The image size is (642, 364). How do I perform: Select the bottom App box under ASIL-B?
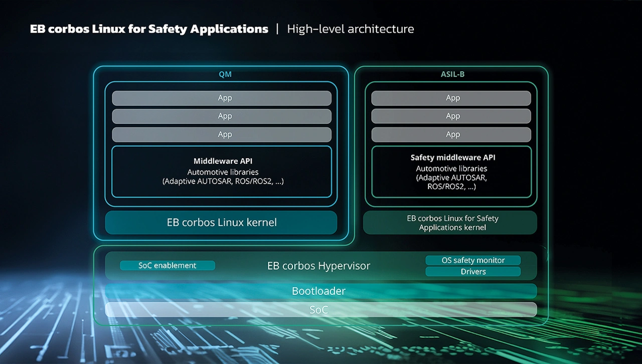451,134
